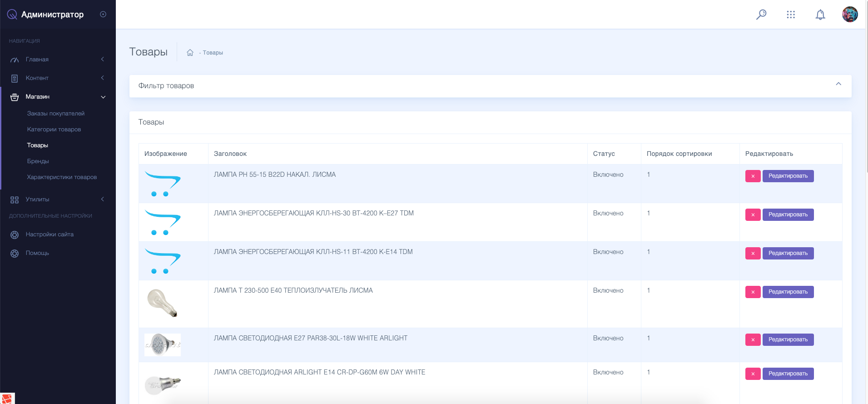Expand the Главная sidebar menu
This screenshot has height=404, width=868.
tap(58, 60)
